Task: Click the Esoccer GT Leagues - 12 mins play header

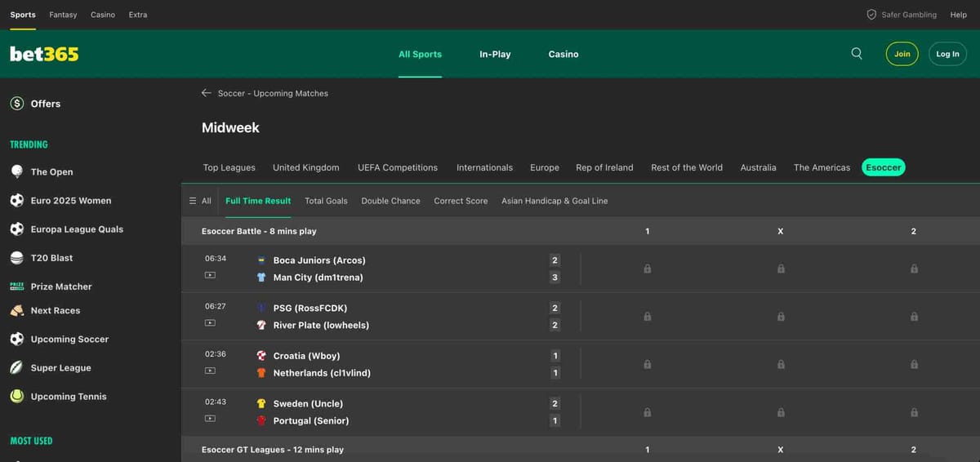Action: 272,450
